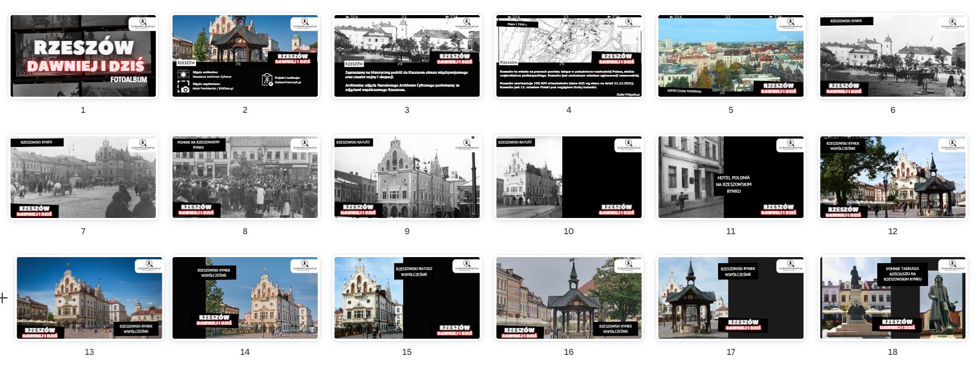Click the camera icon on slide 2
980x370 pixels.
click(183, 87)
